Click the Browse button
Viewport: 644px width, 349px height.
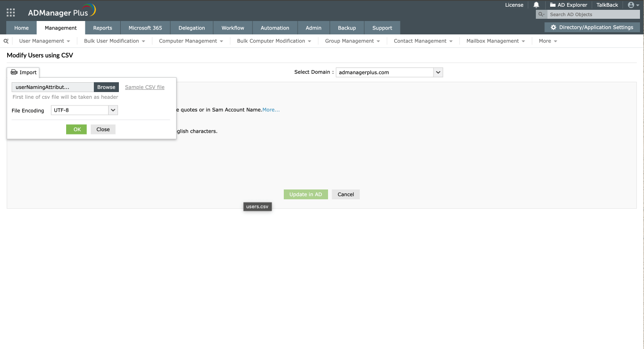pyautogui.click(x=106, y=87)
